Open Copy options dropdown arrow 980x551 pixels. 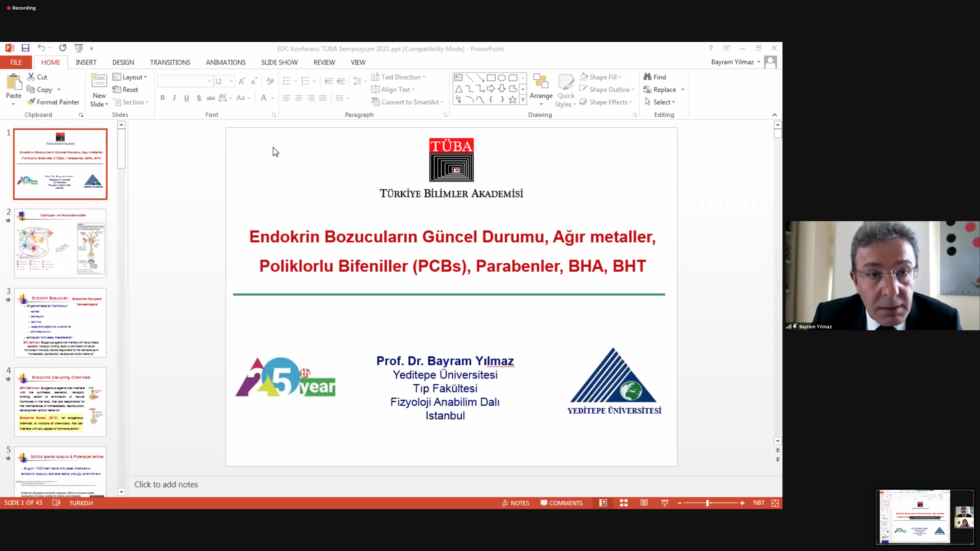click(59, 89)
